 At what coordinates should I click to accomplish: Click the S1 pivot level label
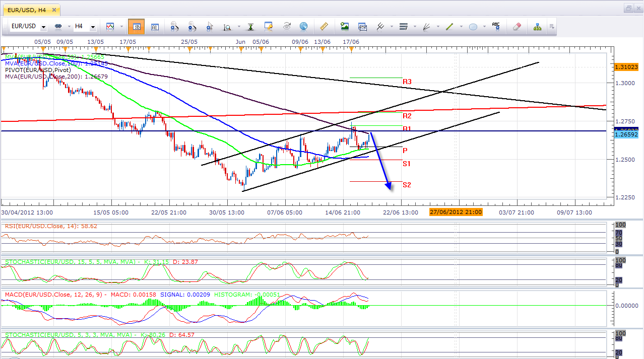pyautogui.click(x=407, y=164)
